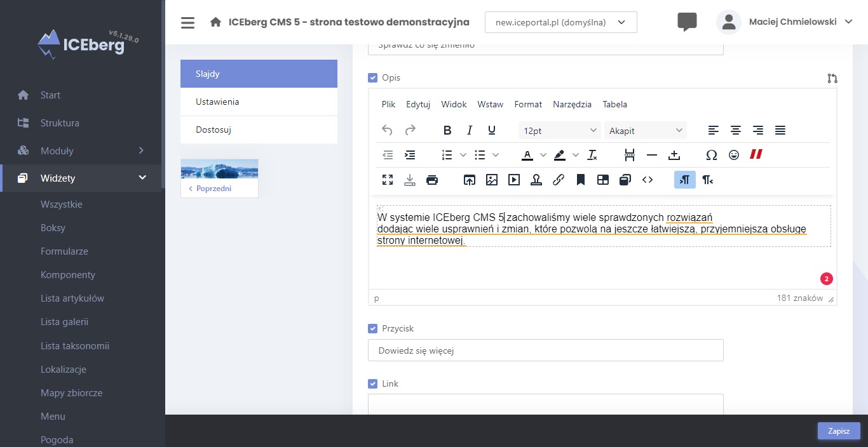The image size is (868, 447).
Task: Apply the text color button
Action: 527,155
